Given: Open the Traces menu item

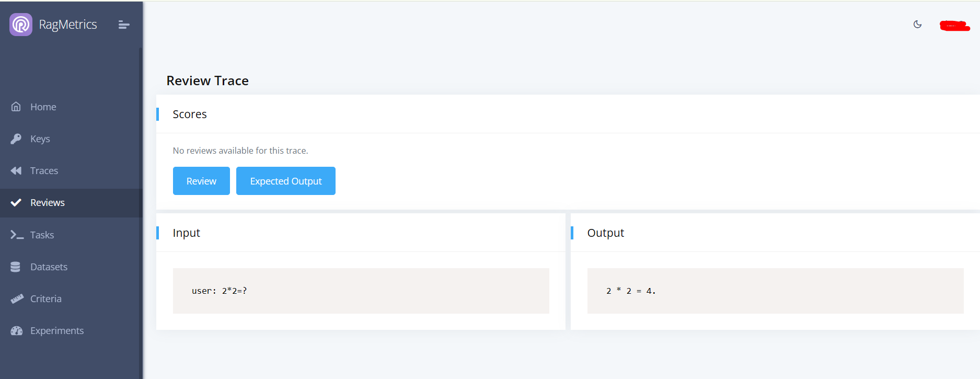Looking at the screenshot, I should (44, 170).
